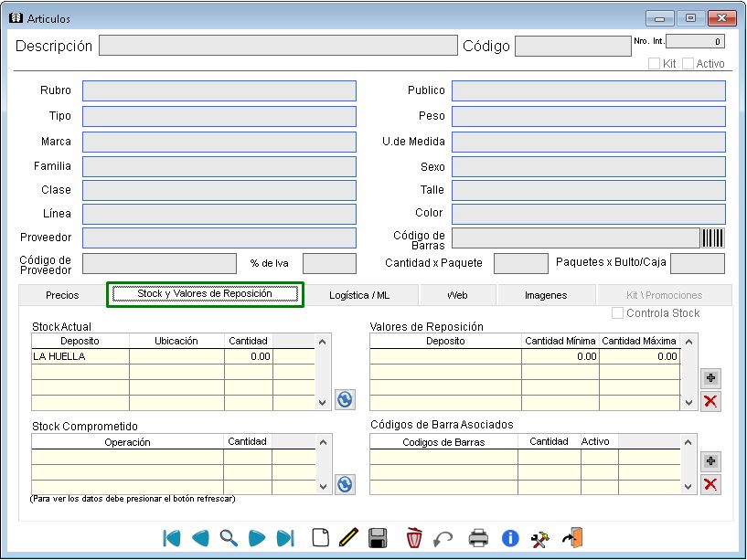Switch to the Precios tab
This screenshot has height=560, width=747.
tap(62, 295)
